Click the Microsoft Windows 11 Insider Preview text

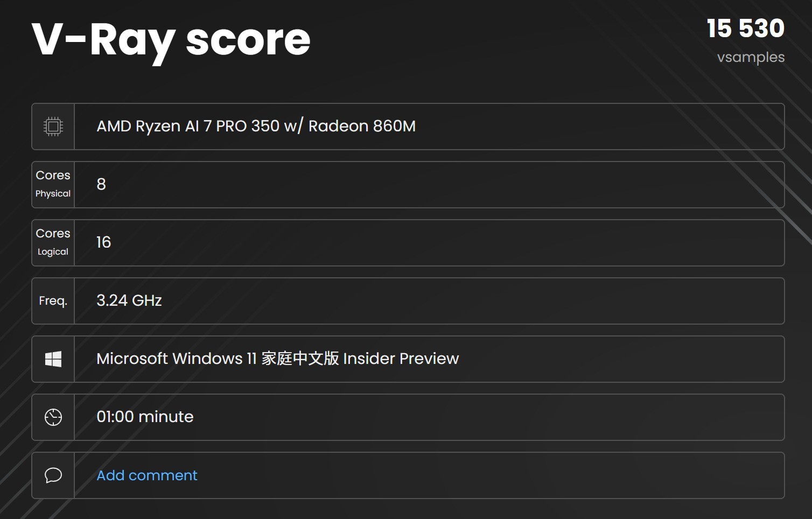click(x=277, y=359)
